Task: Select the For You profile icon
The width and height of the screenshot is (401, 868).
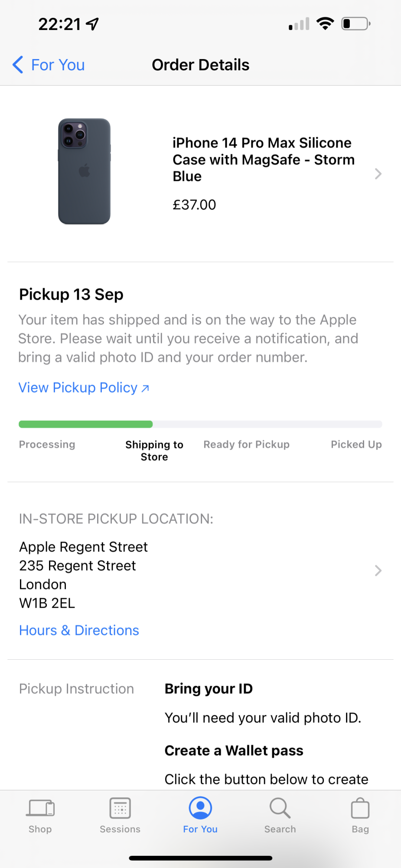Action: click(200, 808)
